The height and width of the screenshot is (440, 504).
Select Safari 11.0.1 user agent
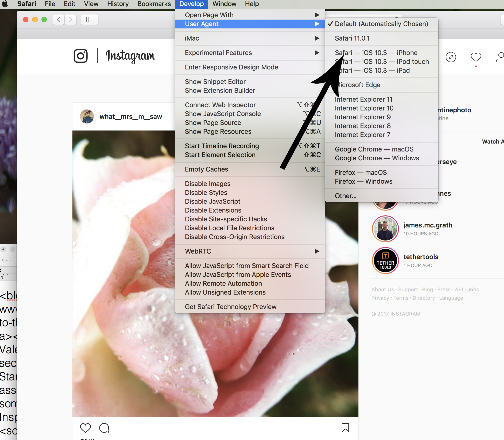click(x=381, y=38)
